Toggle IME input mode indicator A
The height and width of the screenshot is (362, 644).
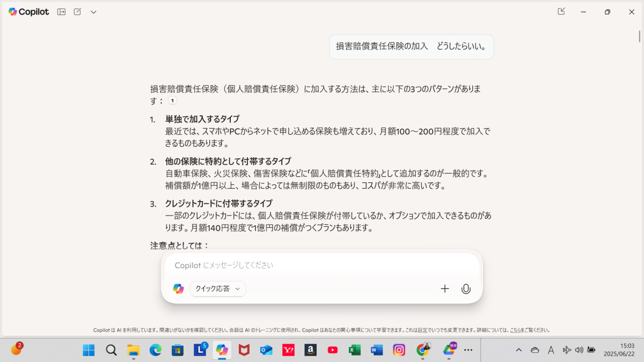click(x=551, y=350)
